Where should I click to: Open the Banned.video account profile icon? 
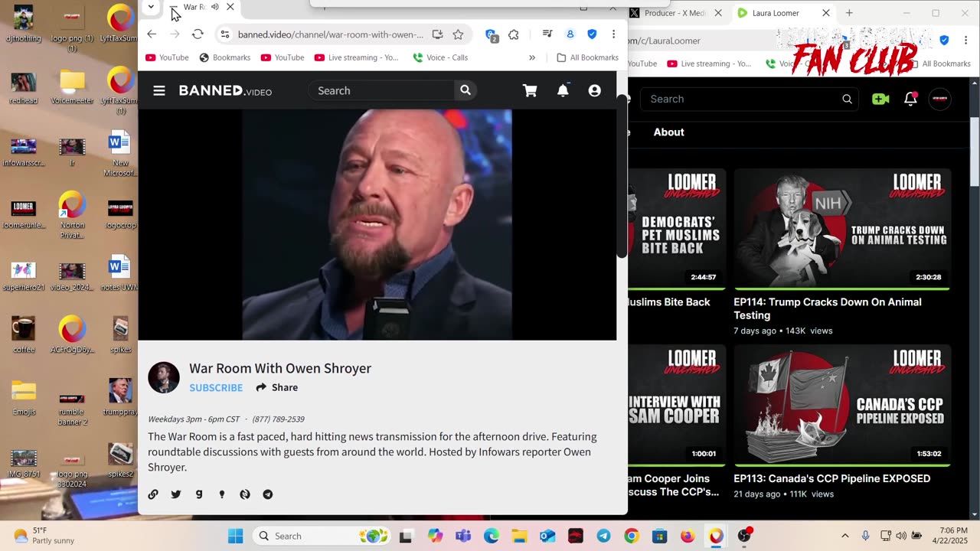tap(594, 90)
